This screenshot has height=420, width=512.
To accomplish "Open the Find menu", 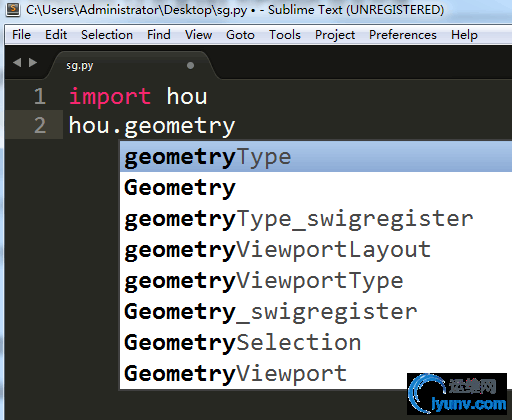I will pyautogui.click(x=159, y=35).
